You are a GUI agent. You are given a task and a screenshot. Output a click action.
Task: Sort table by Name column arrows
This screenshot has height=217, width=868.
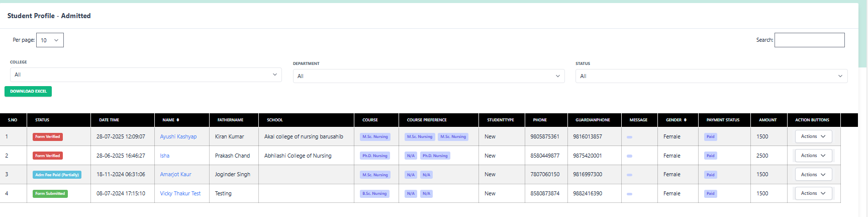178,120
